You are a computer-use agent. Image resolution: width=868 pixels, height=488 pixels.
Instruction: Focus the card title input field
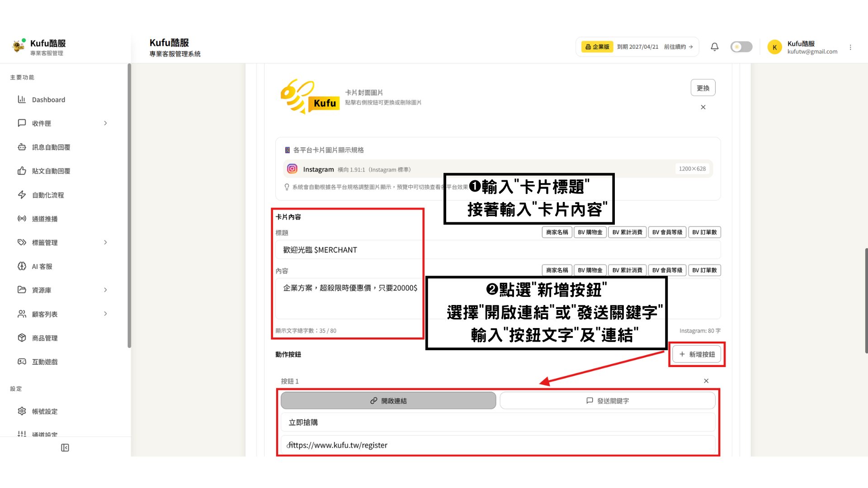coord(498,249)
